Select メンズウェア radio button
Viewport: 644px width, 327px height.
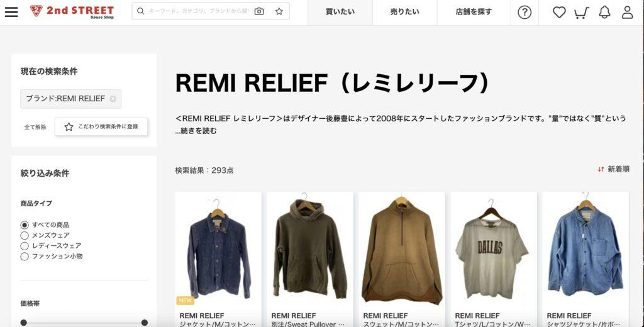(x=25, y=235)
